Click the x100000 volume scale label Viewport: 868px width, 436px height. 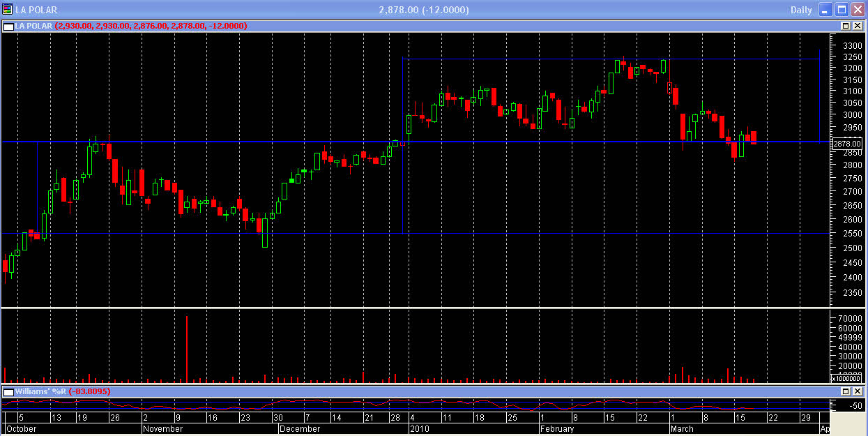click(847, 379)
